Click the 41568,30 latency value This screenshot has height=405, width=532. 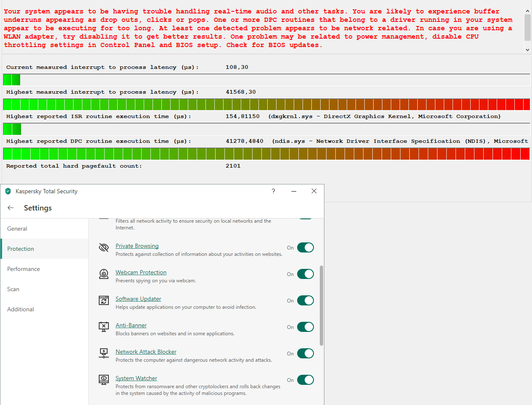point(240,92)
